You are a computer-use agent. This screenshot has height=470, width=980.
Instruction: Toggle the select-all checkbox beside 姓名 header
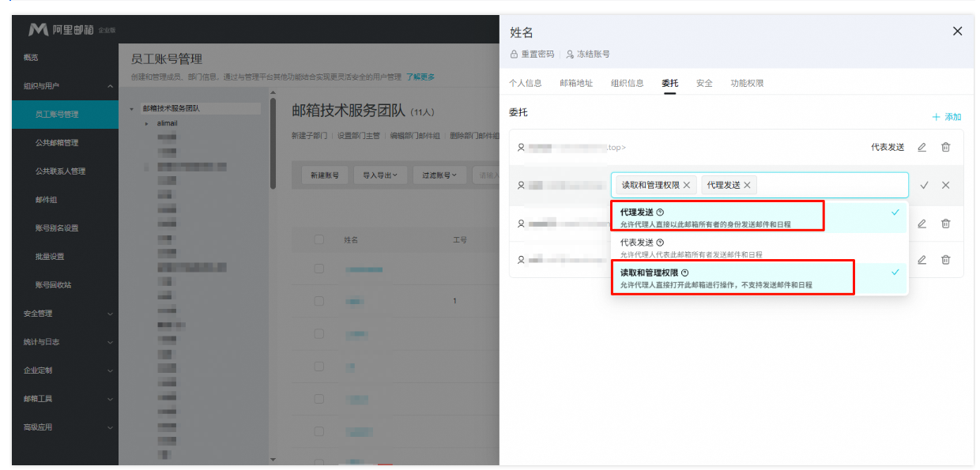pos(319,239)
